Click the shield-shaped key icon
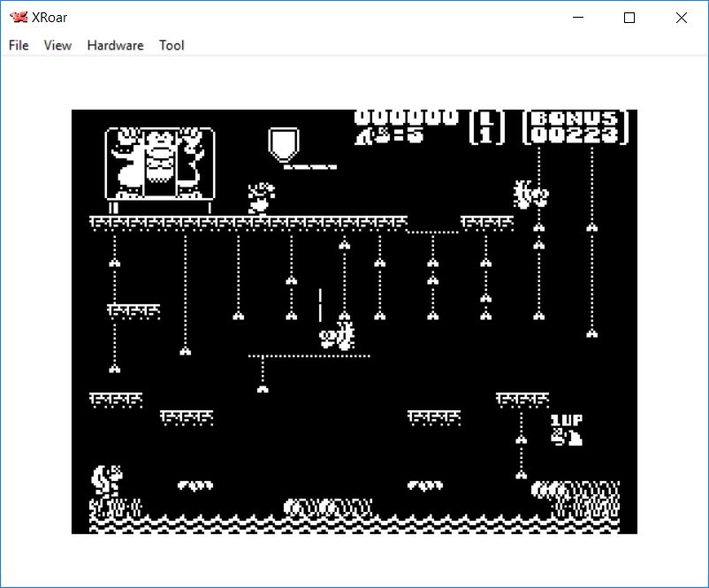The height and width of the screenshot is (588, 709). pyautogui.click(x=284, y=144)
